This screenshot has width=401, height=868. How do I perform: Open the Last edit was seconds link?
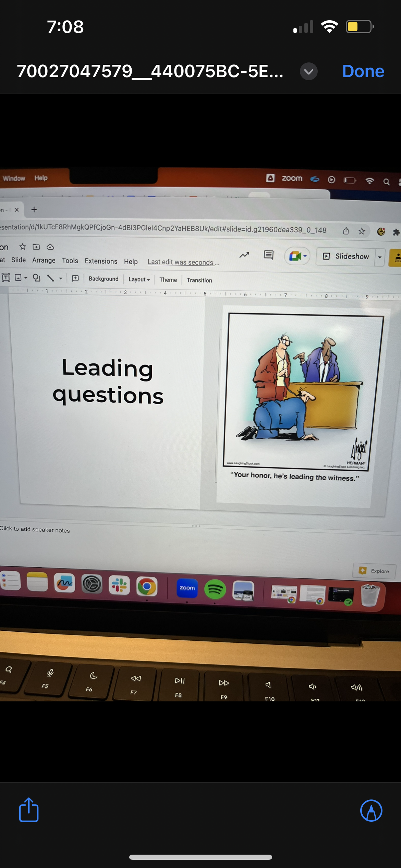tap(183, 262)
